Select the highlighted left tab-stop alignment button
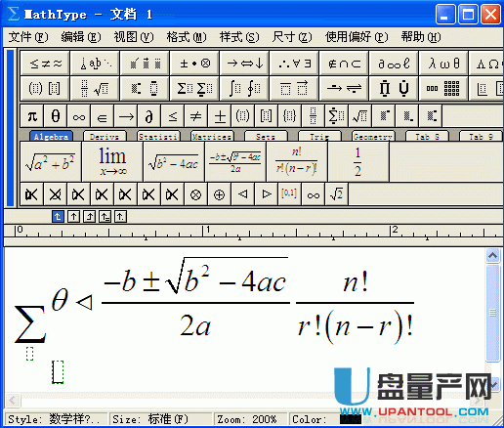 (x=58, y=216)
